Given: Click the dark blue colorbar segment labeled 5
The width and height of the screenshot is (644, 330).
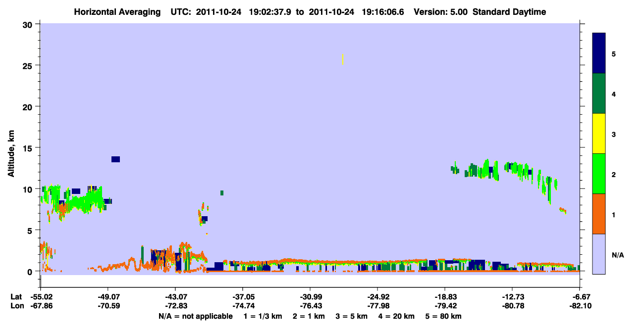Looking at the screenshot, I should pos(599,53).
